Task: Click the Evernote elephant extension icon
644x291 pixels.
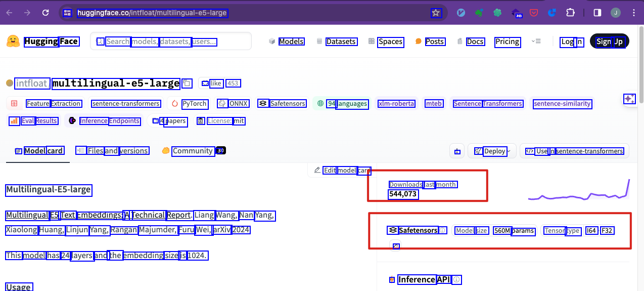Action: coord(479,13)
